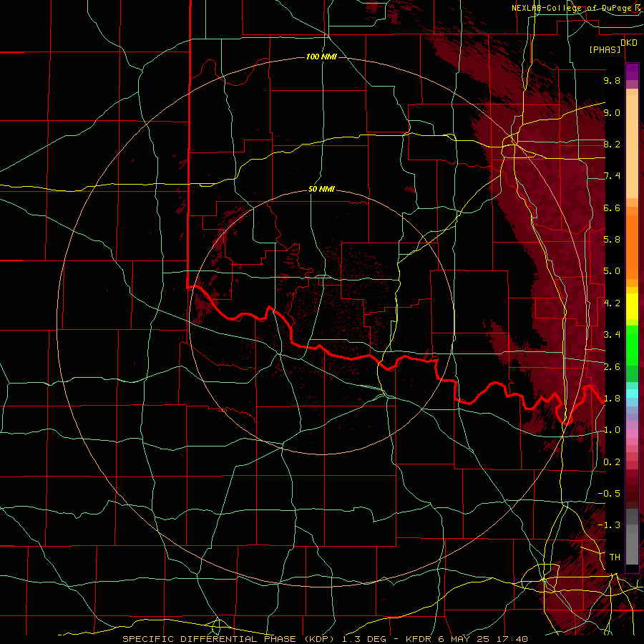The width and height of the screenshot is (644, 644).
Task: Click the 2.6 legend value
Action: (612, 367)
